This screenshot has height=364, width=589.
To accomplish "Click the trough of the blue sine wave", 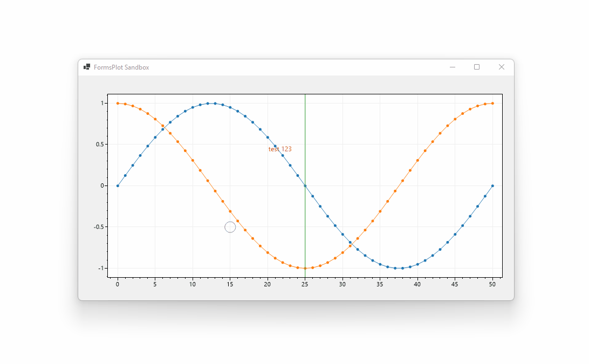I will [x=399, y=267].
